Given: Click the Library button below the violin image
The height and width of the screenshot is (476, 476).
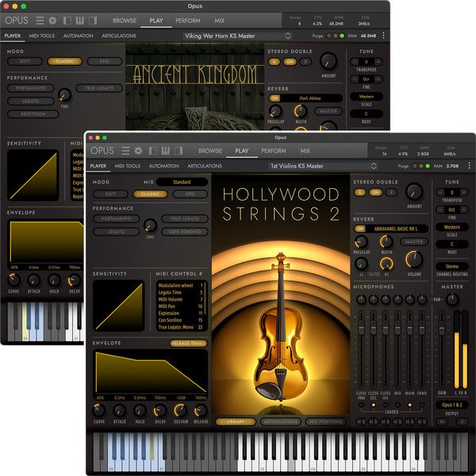Looking at the screenshot, I should tap(236, 422).
